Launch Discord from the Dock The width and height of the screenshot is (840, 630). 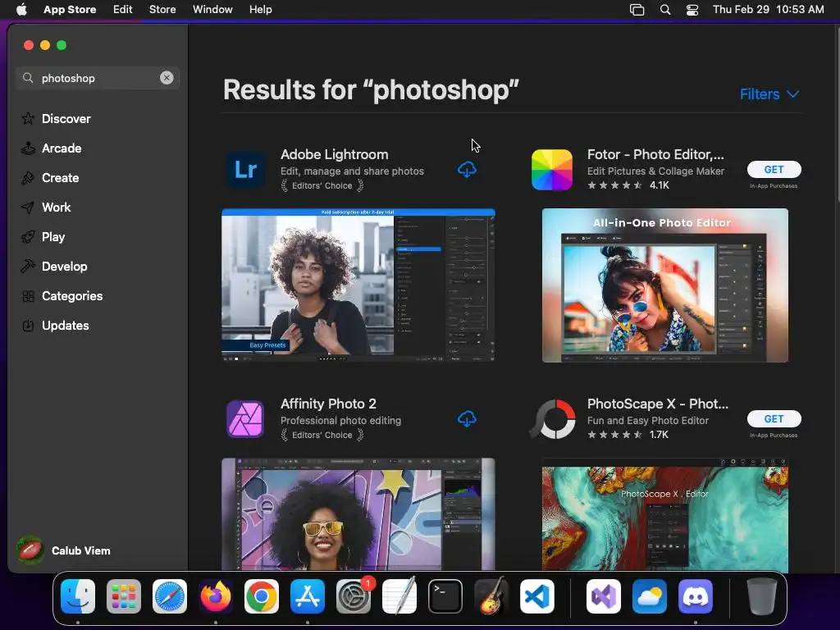[696, 596]
